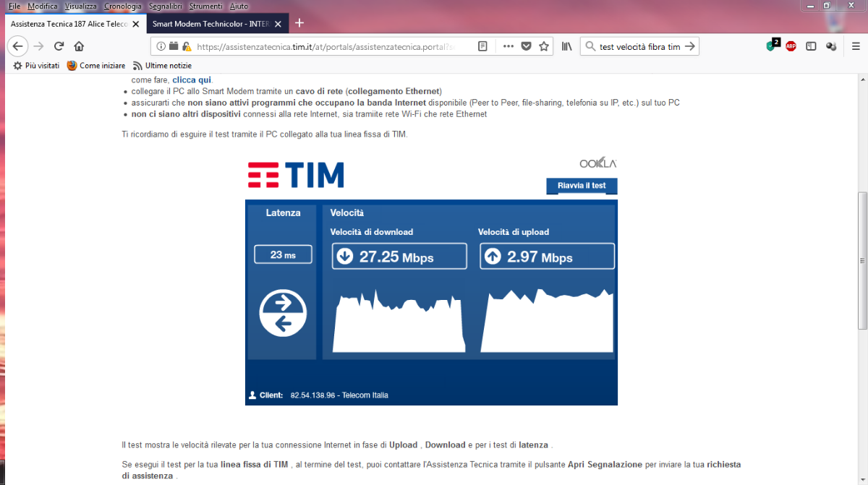The height and width of the screenshot is (485, 868).
Task: Follow the 'clicca qui' link
Action: point(192,80)
